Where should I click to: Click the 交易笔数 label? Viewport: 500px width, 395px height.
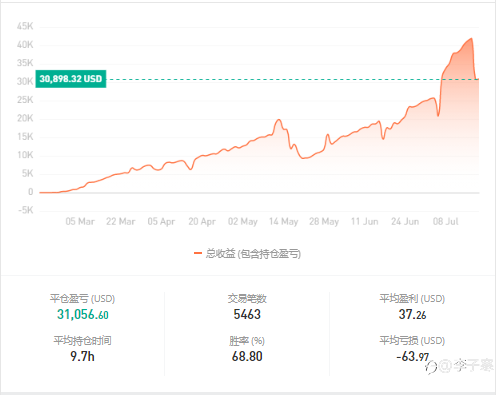tap(247, 298)
